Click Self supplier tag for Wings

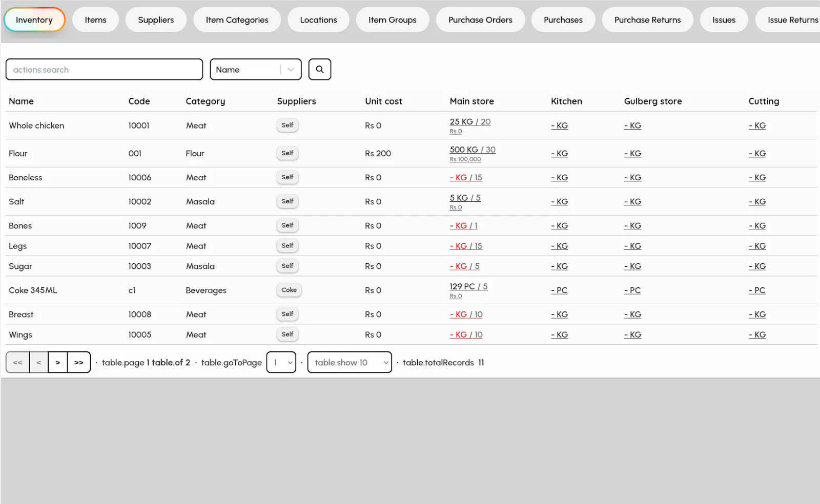(288, 334)
